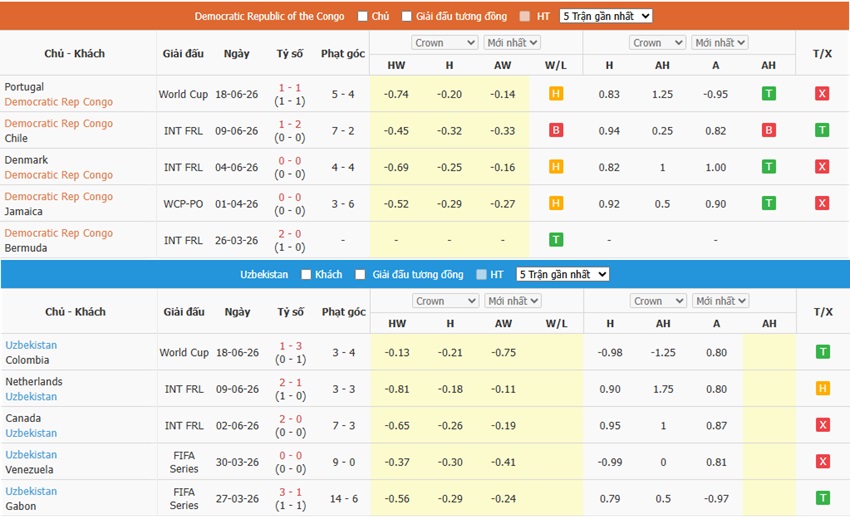Click the orange H badge in Portugal row
Viewport: 850px width, 519px height.
(x=556, y=94)
